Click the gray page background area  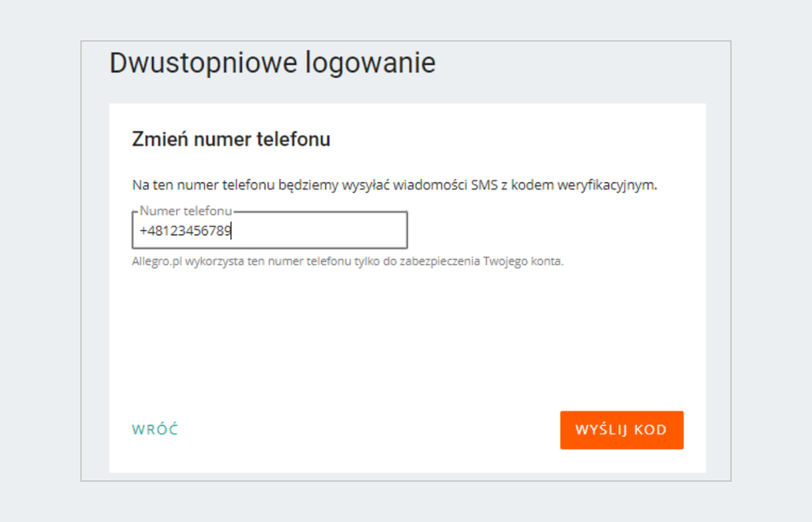(x=41, y=260)
